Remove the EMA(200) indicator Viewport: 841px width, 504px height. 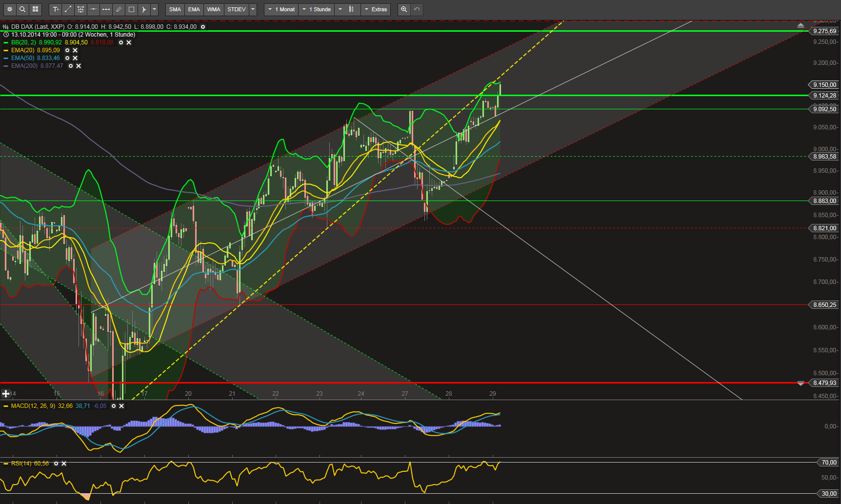pos(79,66)
